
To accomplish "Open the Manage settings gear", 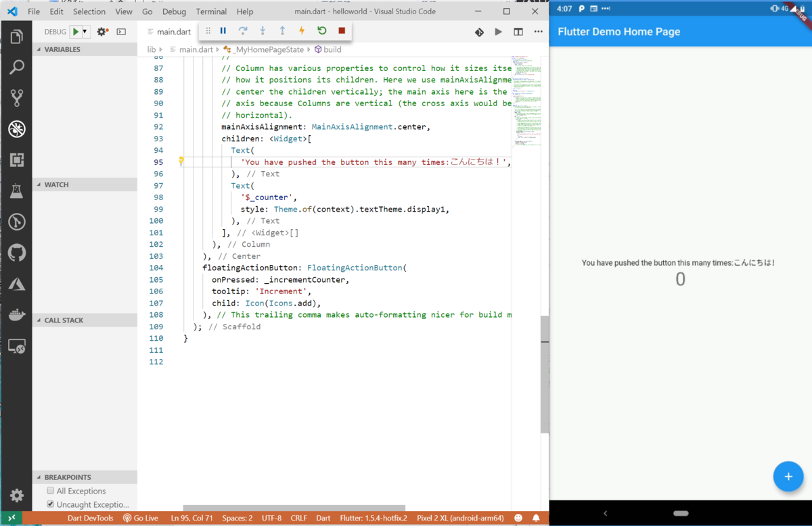I will pos(16,496).
